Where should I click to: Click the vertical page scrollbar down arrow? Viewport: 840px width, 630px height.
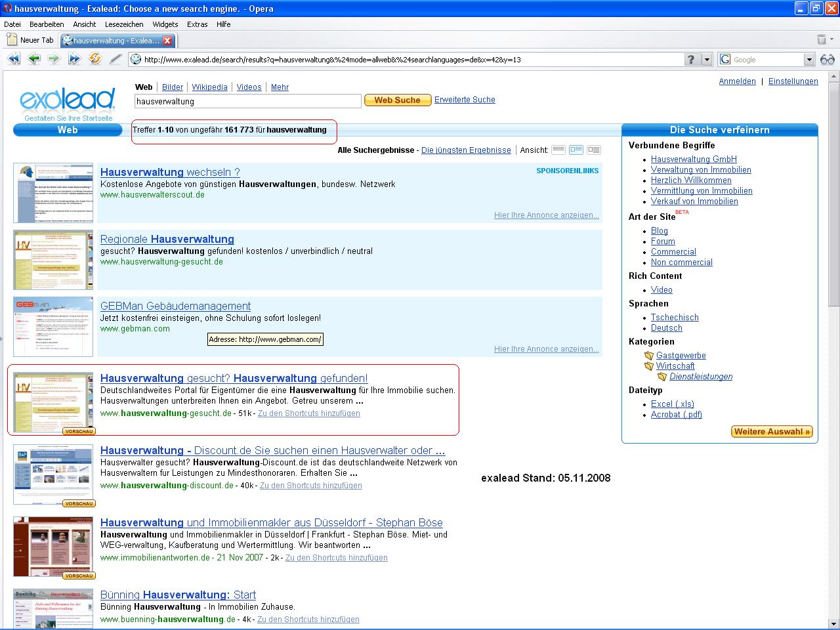(833, 623)
